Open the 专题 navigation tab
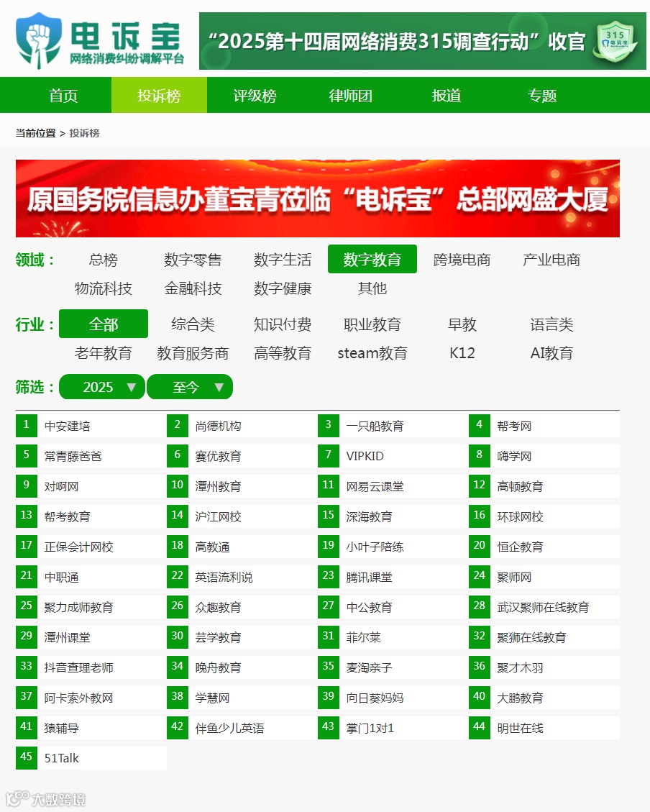The height and width of the screenshot is (812, 650). click(542, 95)
